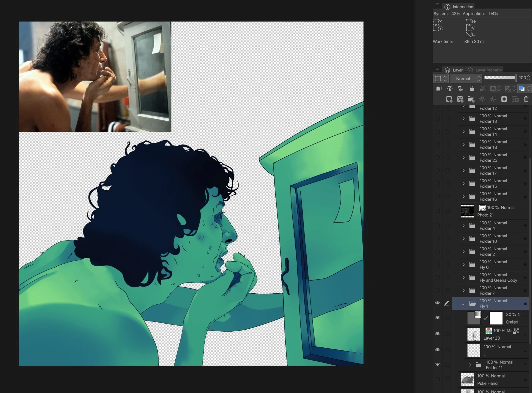Screen dimensions: 532x393
Task: Click the New Vector Layer icon
Action: 460,99
